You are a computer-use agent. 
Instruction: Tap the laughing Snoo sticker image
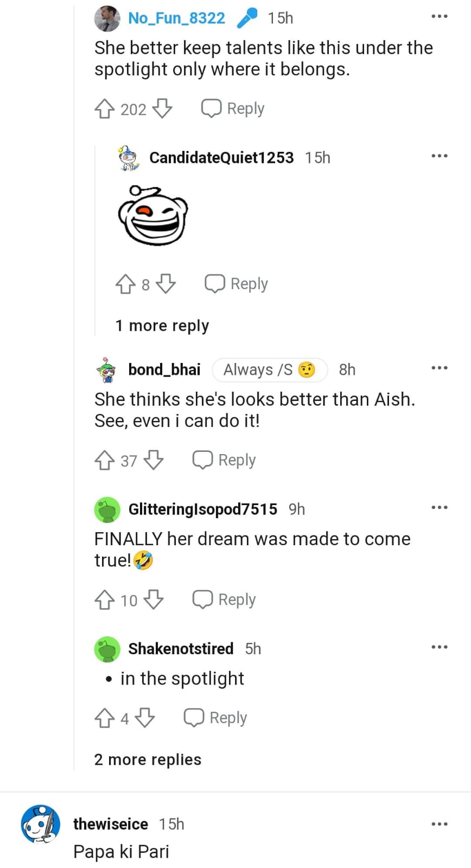tap(153, 215)
